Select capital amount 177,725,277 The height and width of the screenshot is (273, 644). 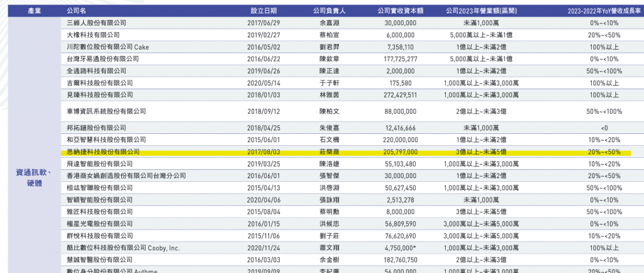click(x=401, y=59)
